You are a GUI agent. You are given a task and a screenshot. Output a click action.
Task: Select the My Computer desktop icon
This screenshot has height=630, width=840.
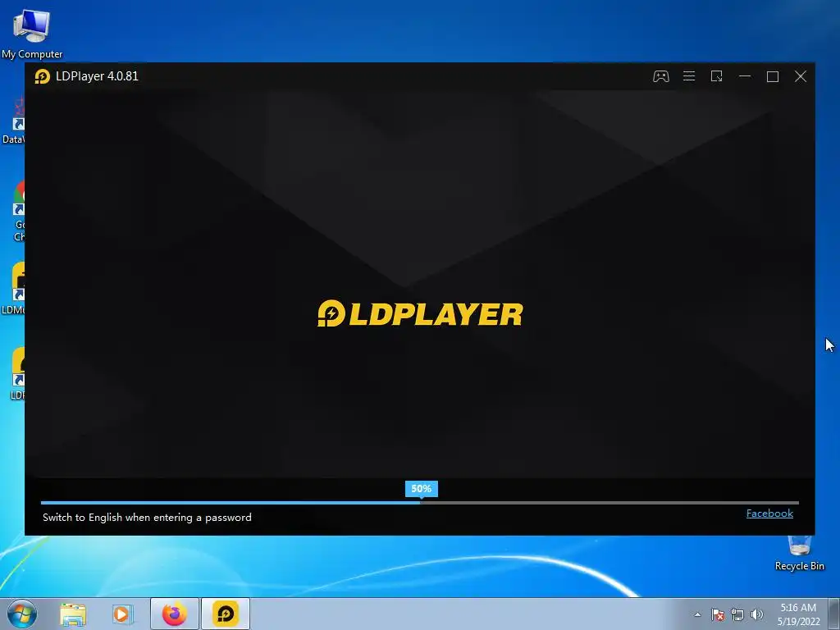coord(32,34)
